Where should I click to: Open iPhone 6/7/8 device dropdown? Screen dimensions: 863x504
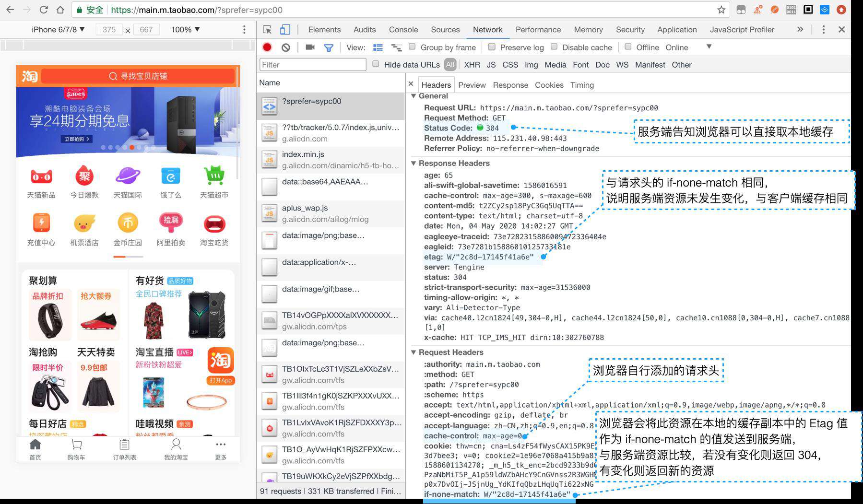pos(58,30)
